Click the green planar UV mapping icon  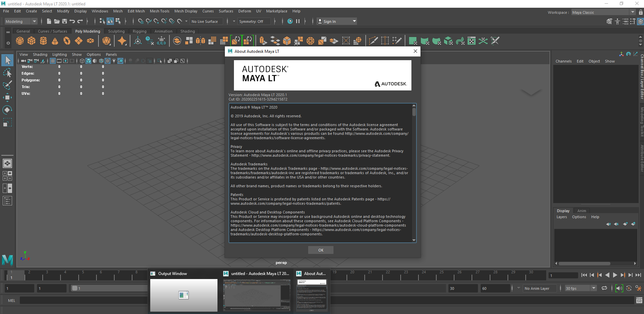(x=413, y=41)
